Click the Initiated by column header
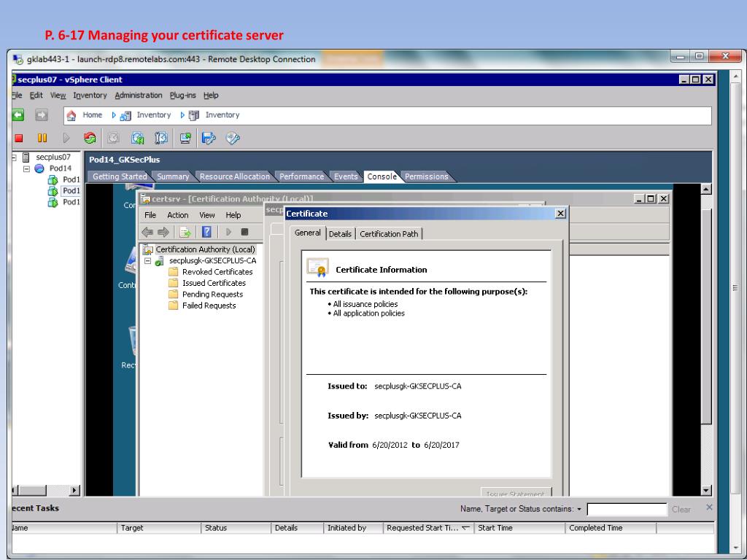Screen dimensions: 747x560 tap(353, 528)
